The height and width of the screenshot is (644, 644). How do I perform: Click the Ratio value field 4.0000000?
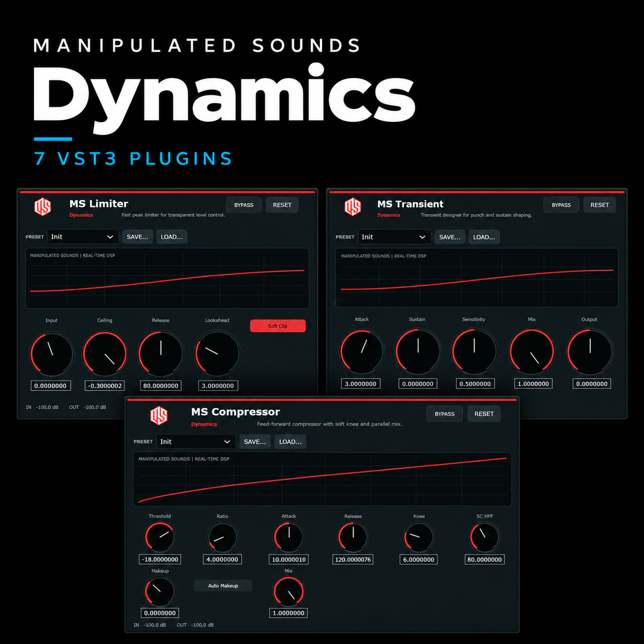pyautogui.click(x=223, y=559)
